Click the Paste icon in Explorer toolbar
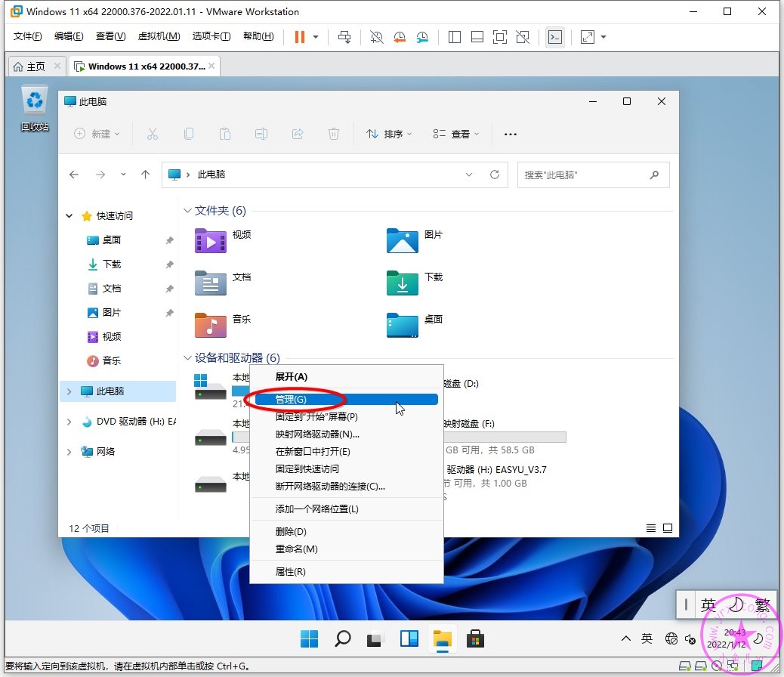This screenshot has height=677, width=784. (225, 134)
